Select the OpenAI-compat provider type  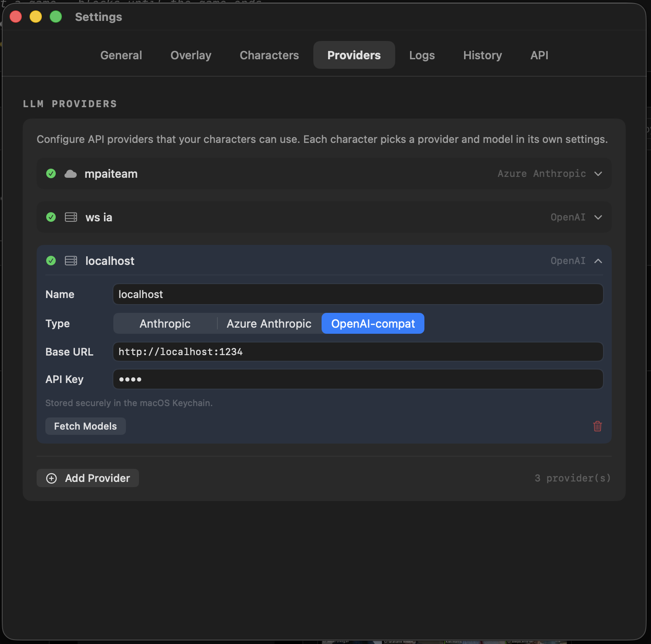(373, 323)
